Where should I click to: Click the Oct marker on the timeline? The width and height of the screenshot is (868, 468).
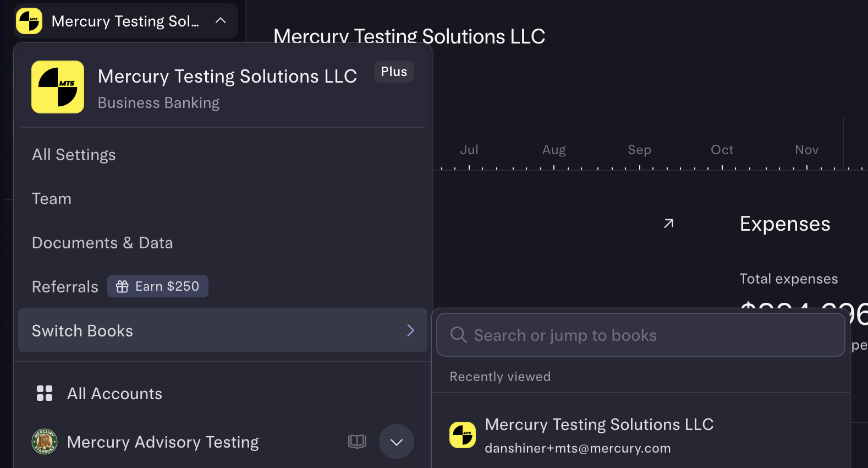[722, 150]
